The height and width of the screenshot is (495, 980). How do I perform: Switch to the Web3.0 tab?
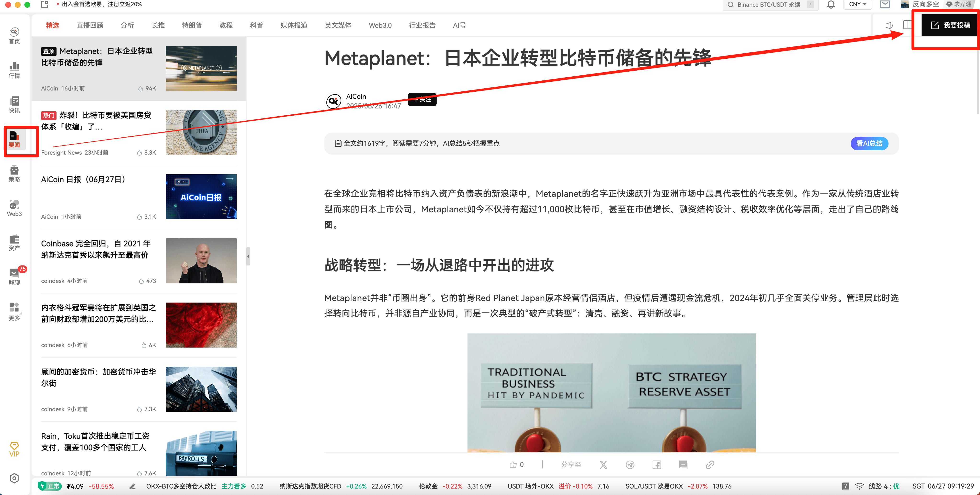[x=380, y=25]
